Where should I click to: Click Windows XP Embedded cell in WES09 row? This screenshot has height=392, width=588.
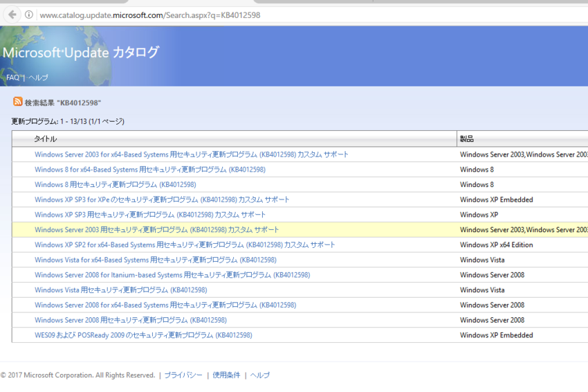coord(496,335)
